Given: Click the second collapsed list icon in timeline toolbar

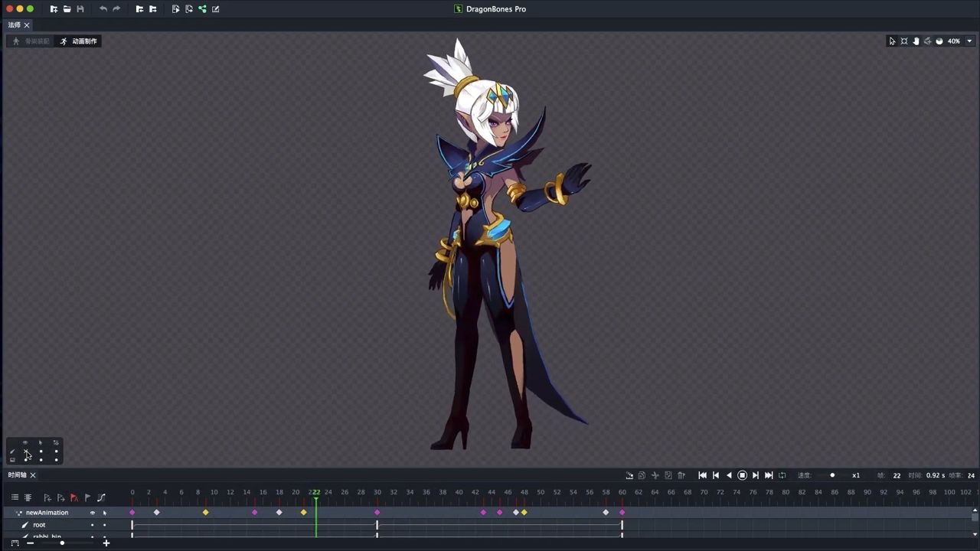Looking at the screenshot, I should click(x=28, y=497).
